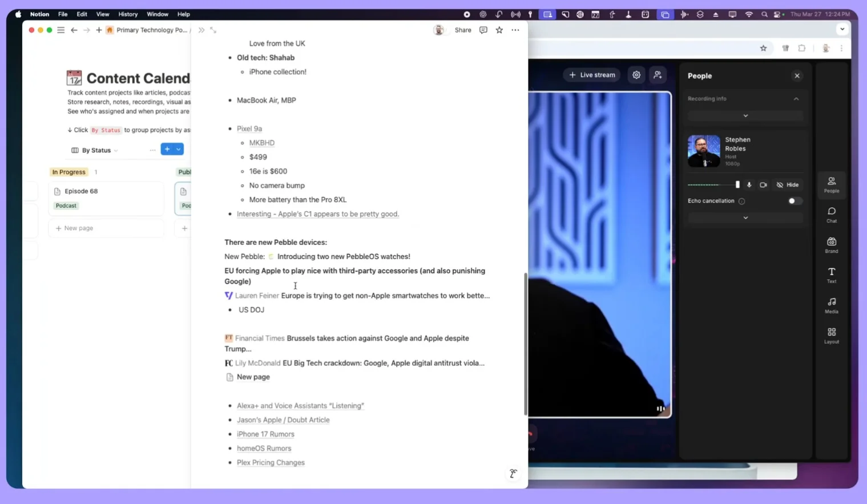Open the People panel in studio sidebar
This screenshot has height=504, width=867.
[832, 184]
